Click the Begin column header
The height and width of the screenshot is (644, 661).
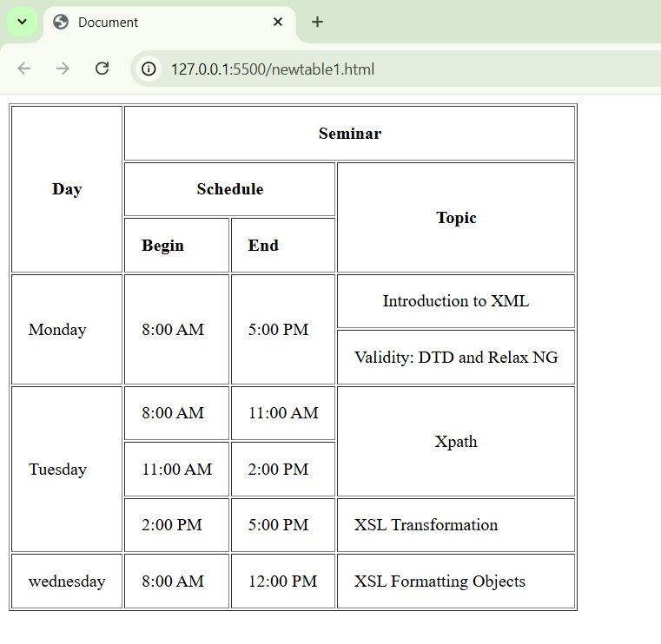point(176,245)
